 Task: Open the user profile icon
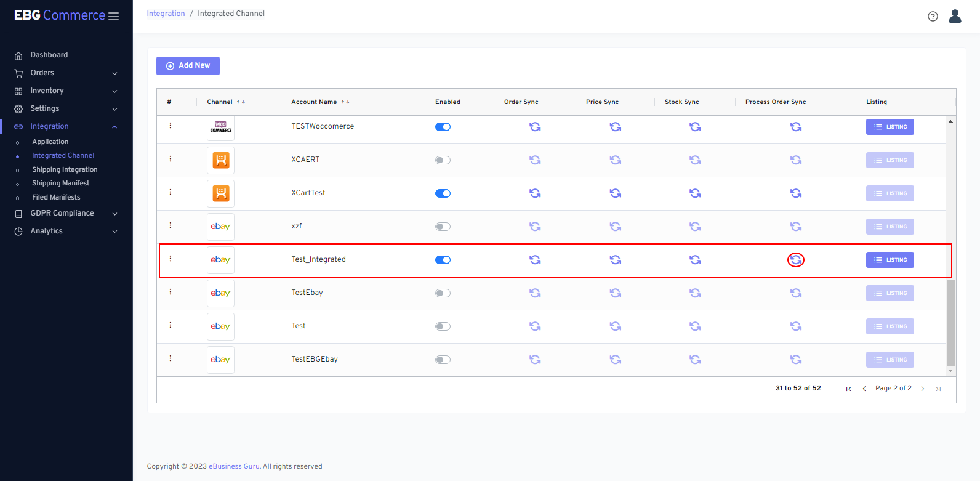click(x=955, y=17)
